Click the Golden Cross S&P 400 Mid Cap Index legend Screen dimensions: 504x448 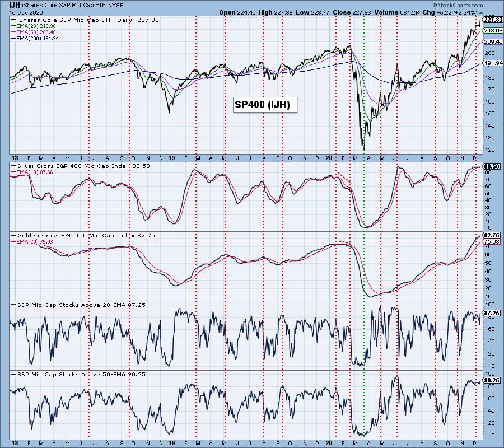coord(83,236)
